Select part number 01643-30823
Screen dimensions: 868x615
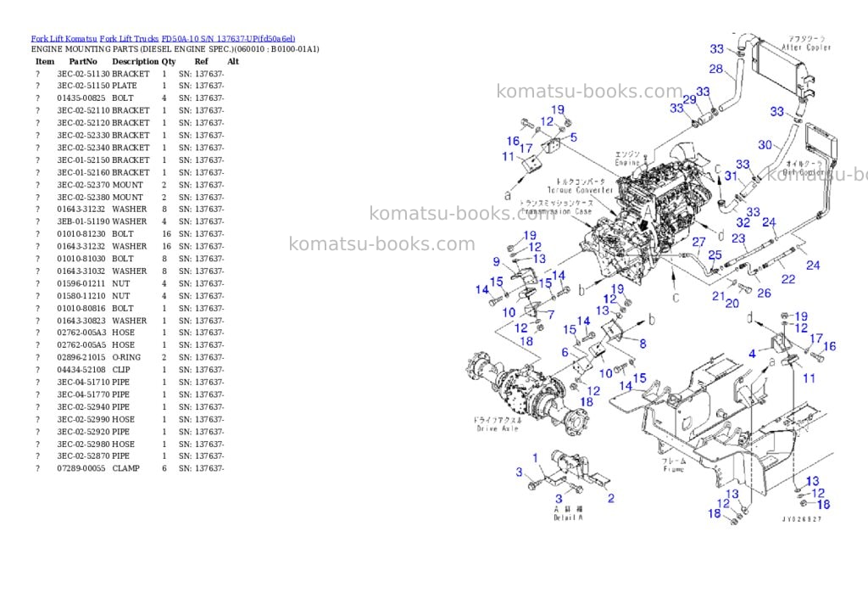coord(81,321)
